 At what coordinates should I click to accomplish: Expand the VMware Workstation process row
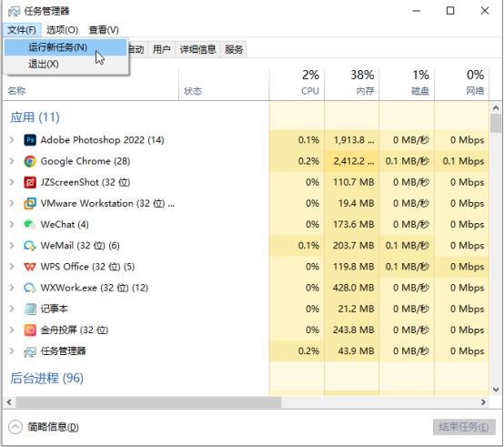12,203
